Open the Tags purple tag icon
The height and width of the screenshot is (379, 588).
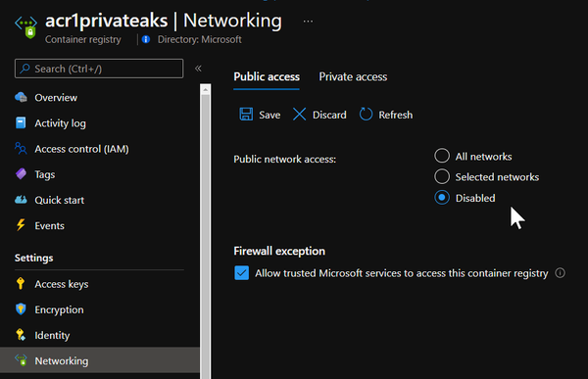[x=21, y=174]
